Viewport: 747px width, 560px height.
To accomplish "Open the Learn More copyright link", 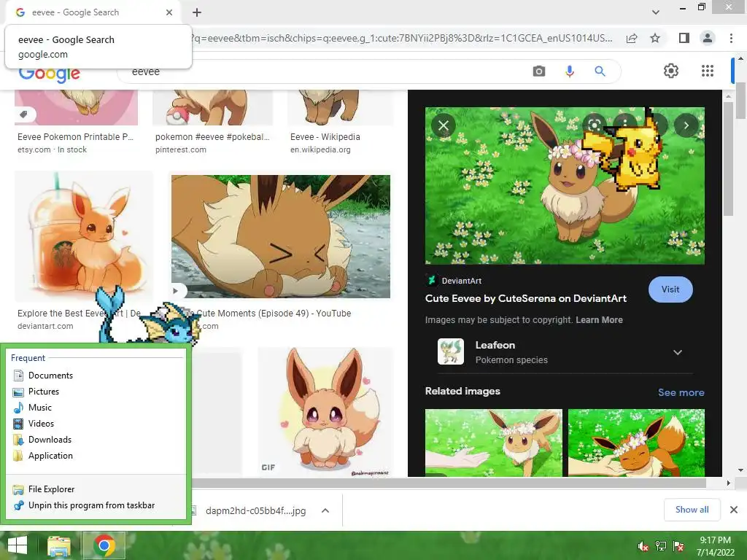I will 599,320.
